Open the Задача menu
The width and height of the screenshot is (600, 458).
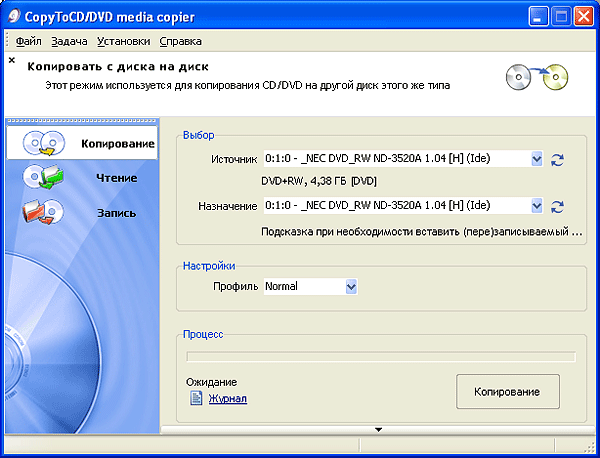tap(69, 41)
